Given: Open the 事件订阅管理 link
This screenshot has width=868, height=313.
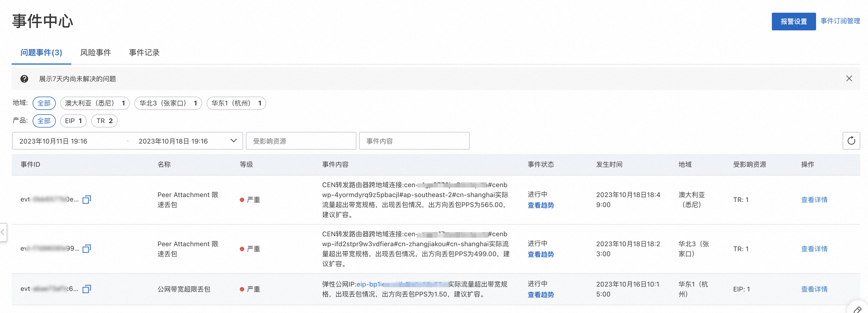Looking at the screenshot, I should (840, 21).
